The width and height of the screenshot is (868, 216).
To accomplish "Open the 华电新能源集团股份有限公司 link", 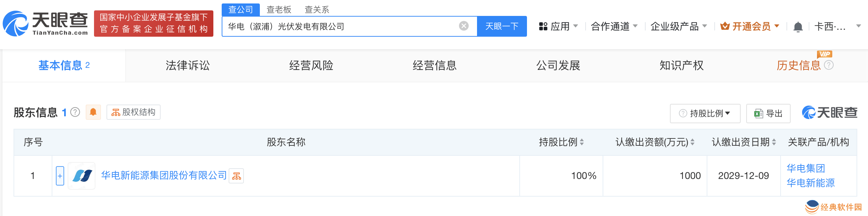I will click(x=164, y=175).
